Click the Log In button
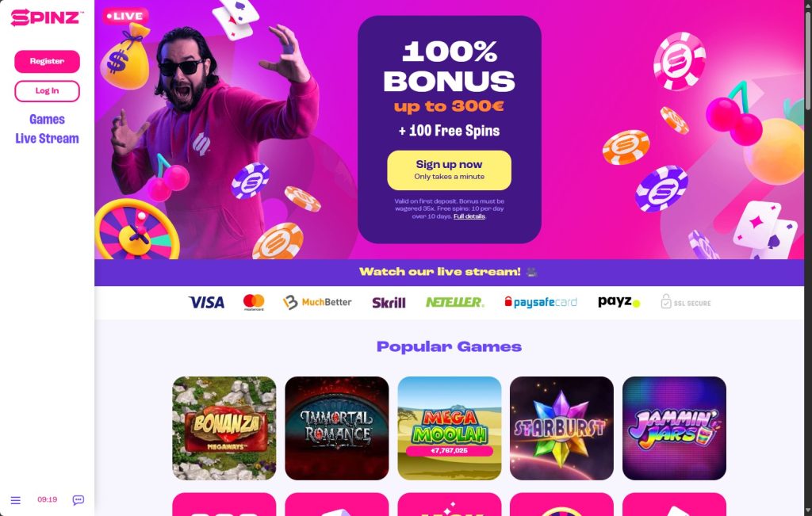This screenshot has width=812, height=516. pos(47,91)
